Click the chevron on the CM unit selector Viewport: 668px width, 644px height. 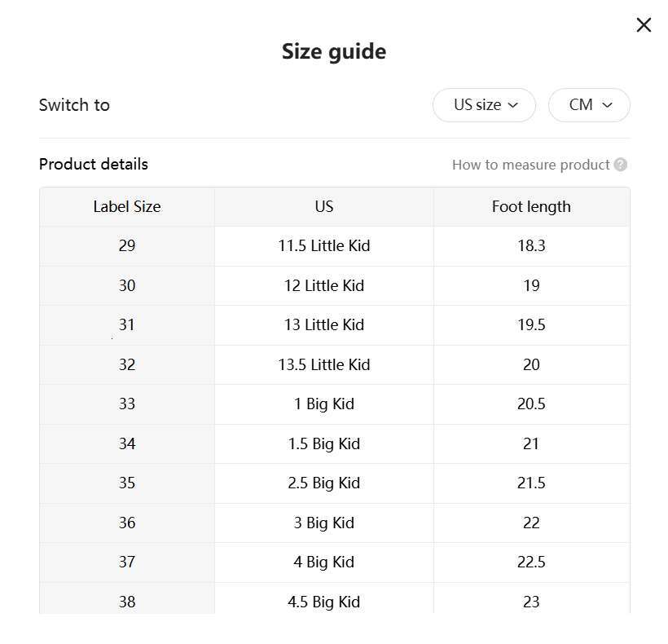(606, 105)
